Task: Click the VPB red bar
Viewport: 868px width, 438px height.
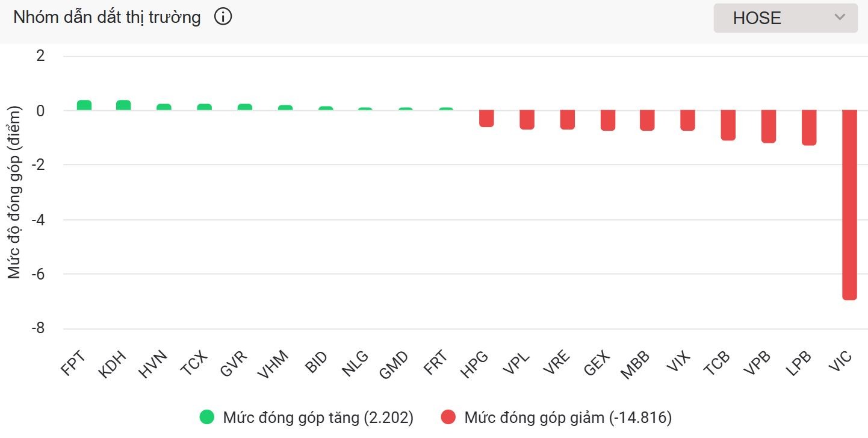Action: click(769, 127)
